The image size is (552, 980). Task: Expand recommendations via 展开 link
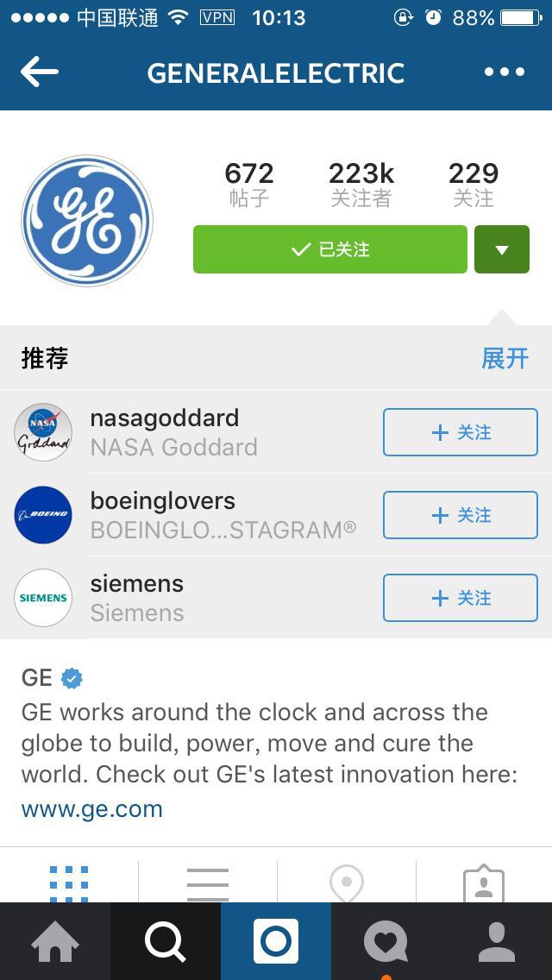[x=505, y=359]
